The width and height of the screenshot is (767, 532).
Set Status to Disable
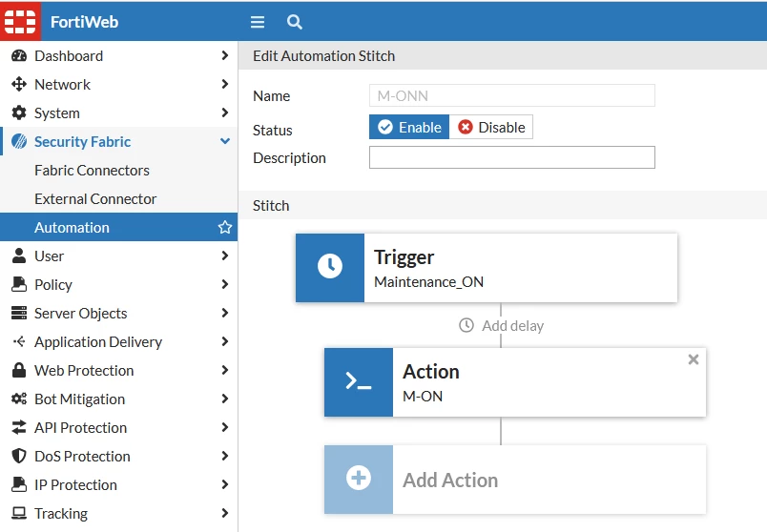click(x=491, y=127)
